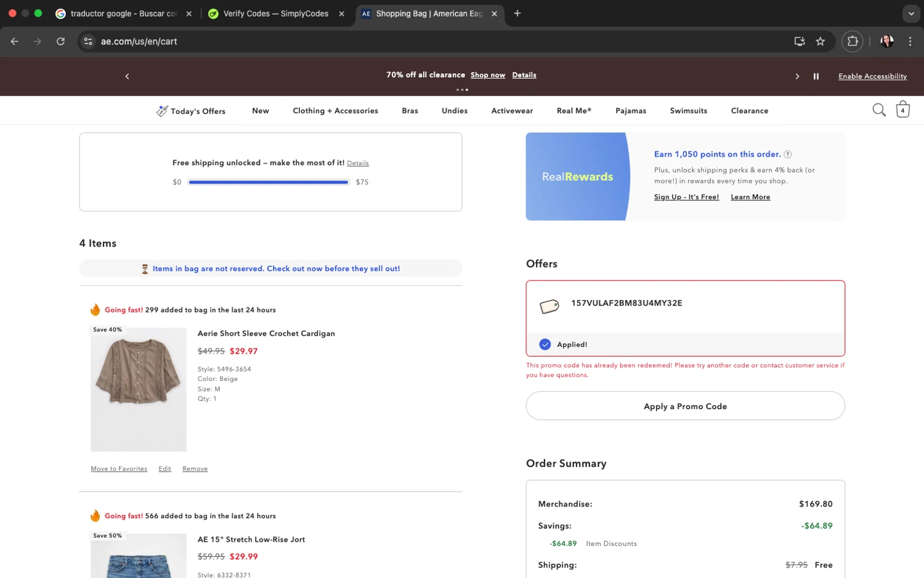
Task: Switch to the traductor google tab
Action: click(123, 14)
